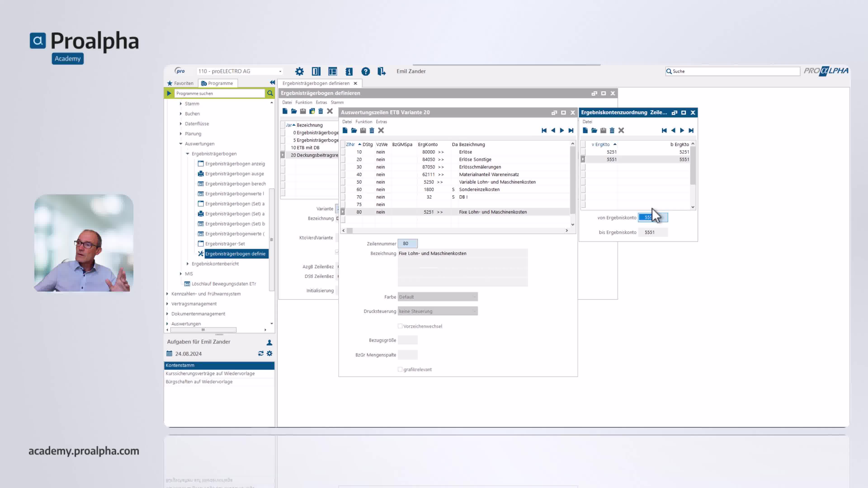The height and width of the screenshot is (488, 868).
Task: Click save disk icon in Auswertungszeilen toolbar
Action: (363, 130)
